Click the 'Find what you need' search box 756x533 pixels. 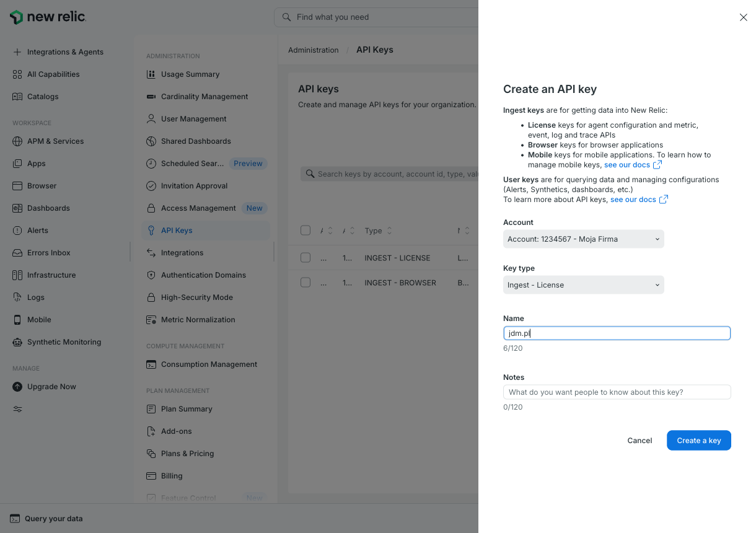376,17
